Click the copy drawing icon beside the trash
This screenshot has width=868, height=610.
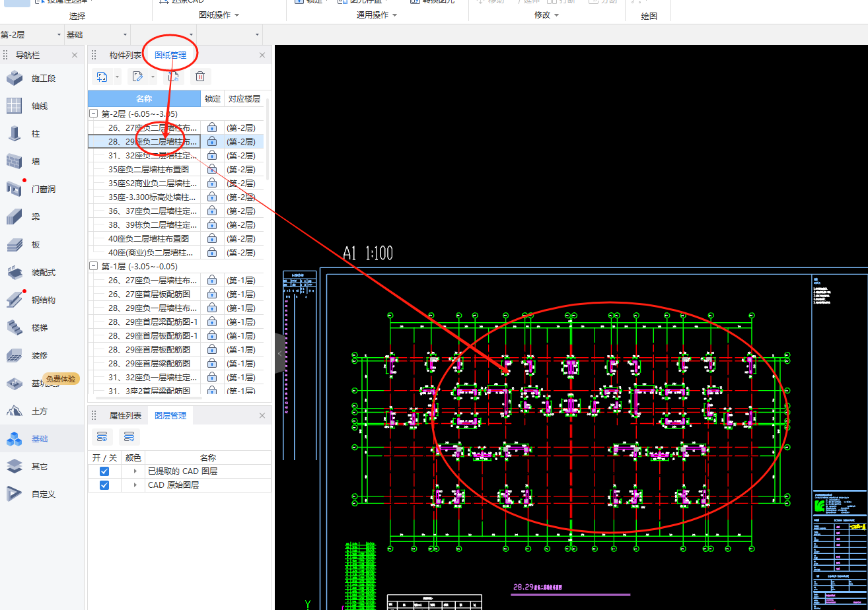173,77
